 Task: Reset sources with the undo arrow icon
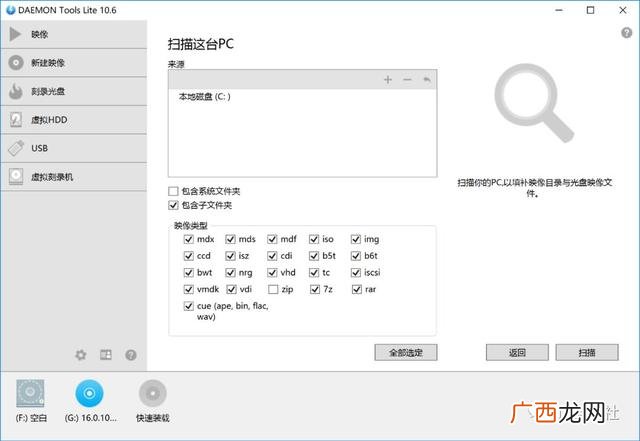click(x=427, y=80)
